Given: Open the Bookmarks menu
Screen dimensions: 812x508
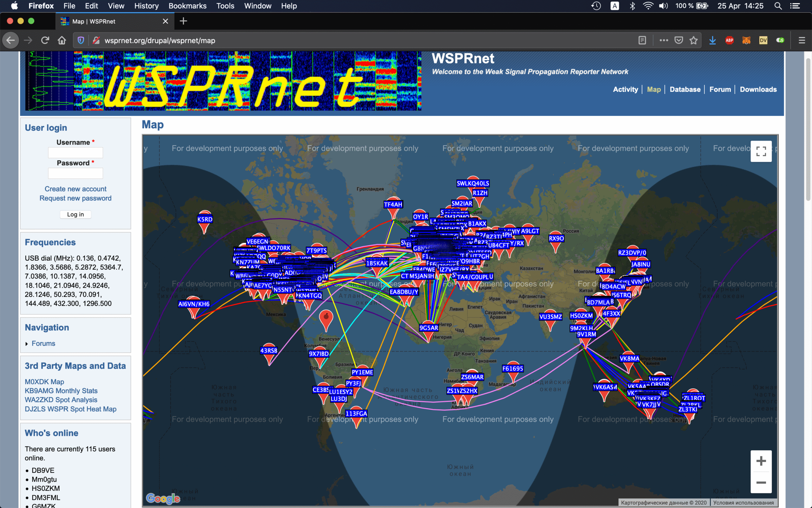Looking at the screenshot, I should pos(187,6).
